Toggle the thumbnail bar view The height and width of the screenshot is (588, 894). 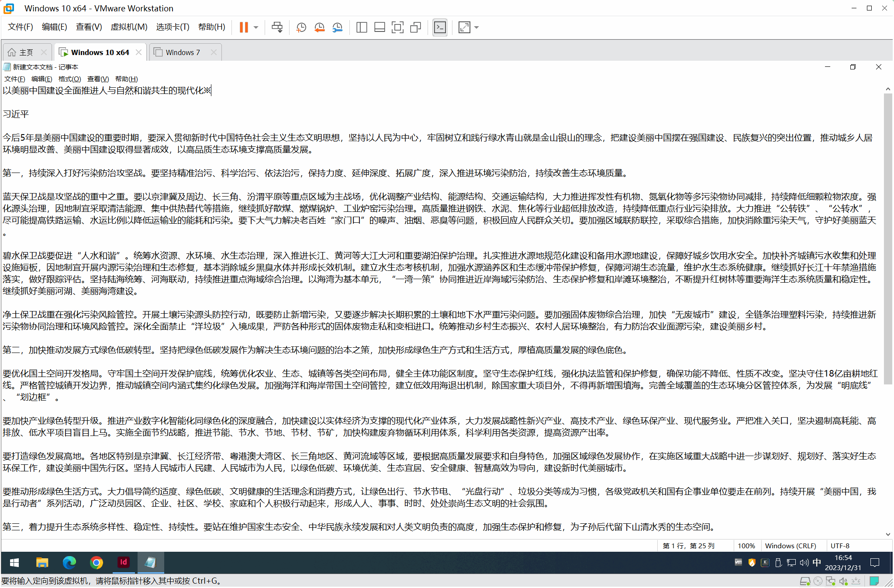coord(380,28)
